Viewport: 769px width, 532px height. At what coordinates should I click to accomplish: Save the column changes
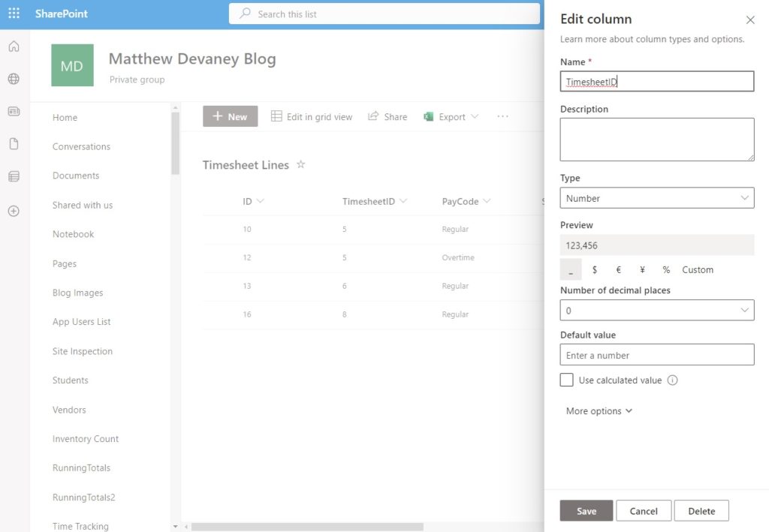coord(586,510)
